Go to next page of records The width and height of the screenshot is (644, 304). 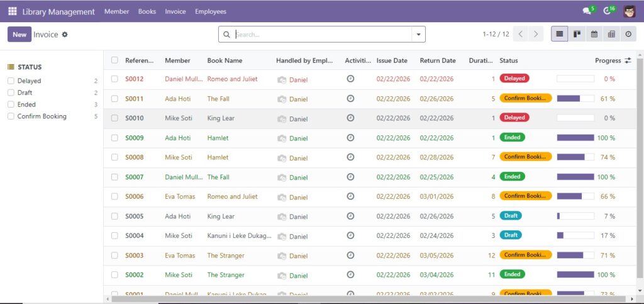pos(536,35)
